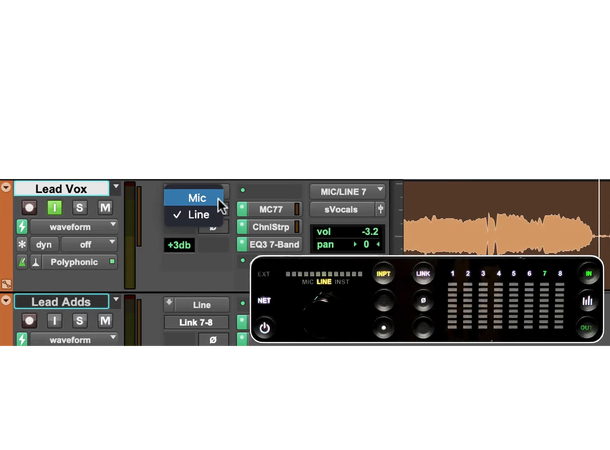Viewport: 610px width, 450px height.
Task: Select channel 7 on the preamp meters
Action: pyautogui.click(x=544, y=274)
